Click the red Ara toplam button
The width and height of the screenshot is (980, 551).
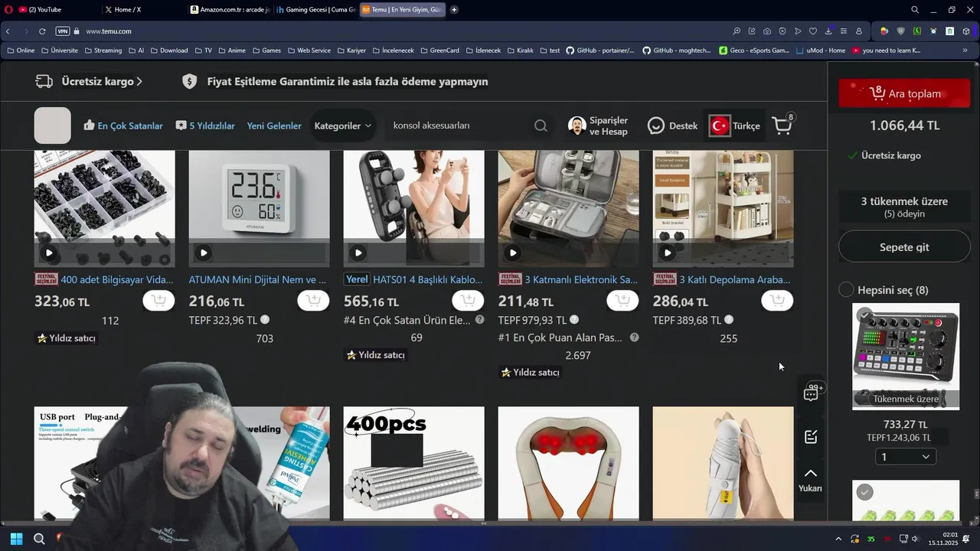coord(904,93)
